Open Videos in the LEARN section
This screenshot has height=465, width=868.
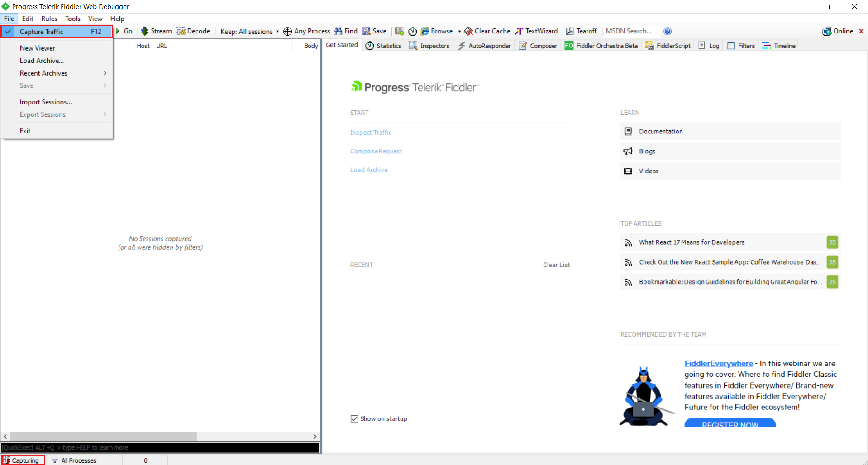[x=730, y=171]
